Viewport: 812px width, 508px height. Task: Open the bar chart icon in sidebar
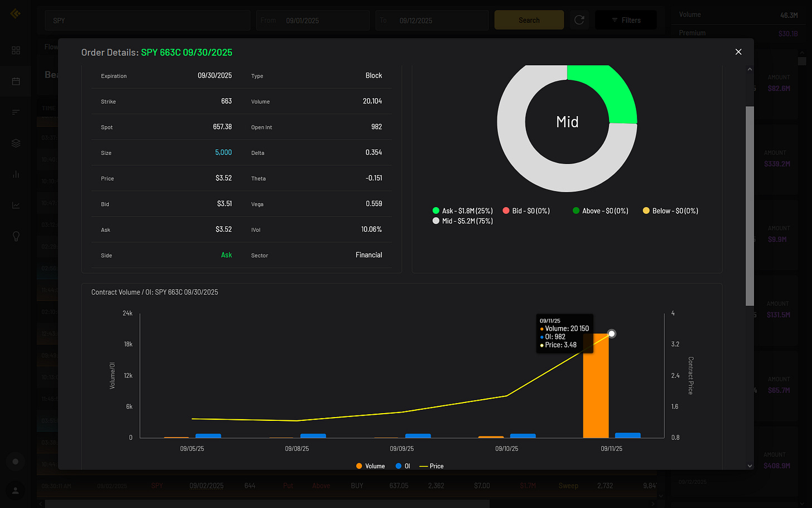[16, 174]
